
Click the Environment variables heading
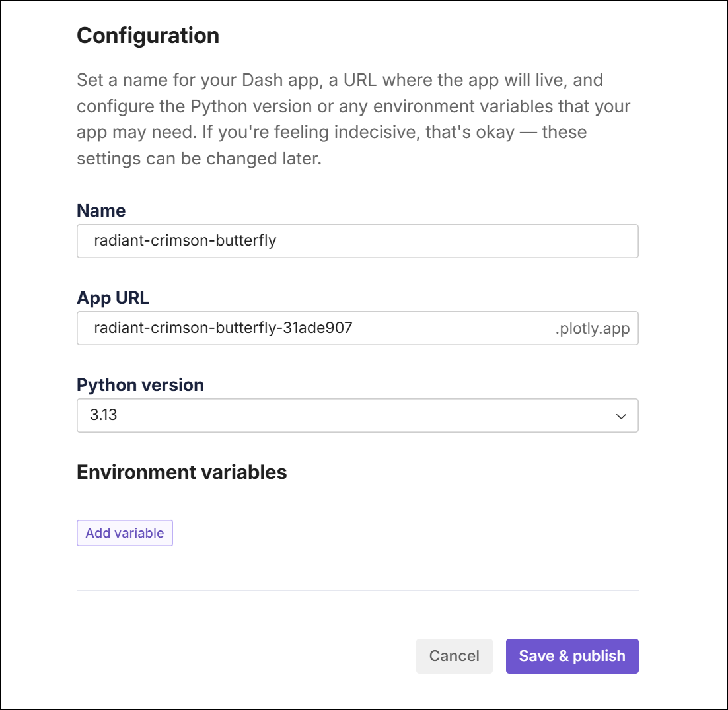(x=182, y=472)
